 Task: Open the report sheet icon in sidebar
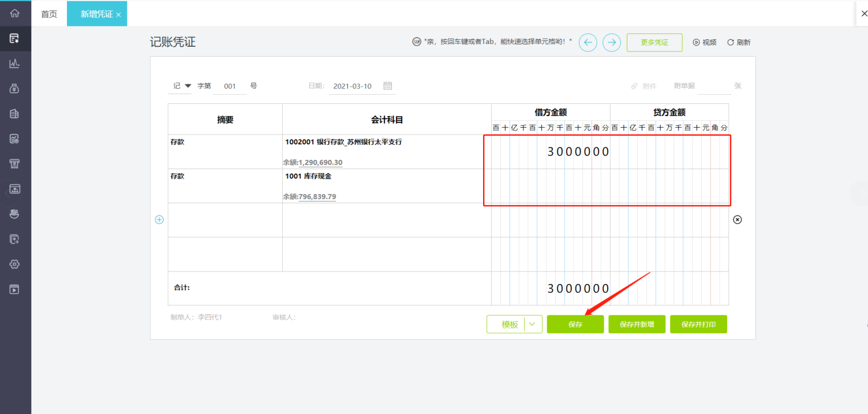tap(15, 139)
